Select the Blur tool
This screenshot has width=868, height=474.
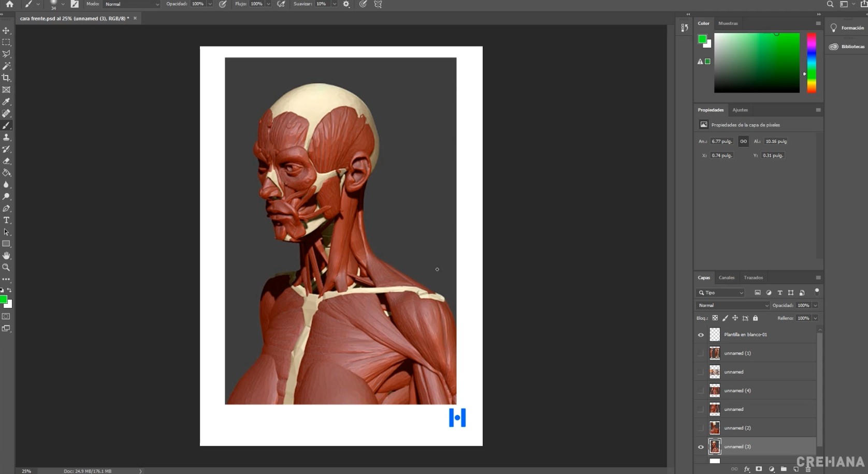pos(6,185)
